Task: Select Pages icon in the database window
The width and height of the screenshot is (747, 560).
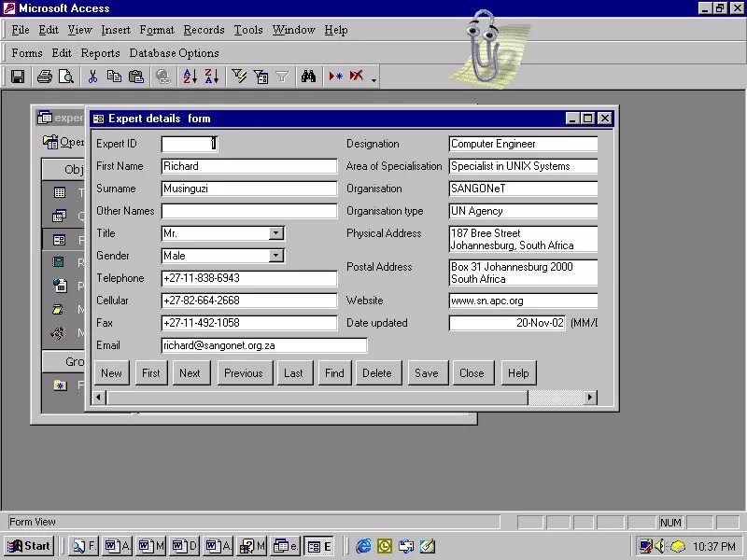Action: coord(60,286)
